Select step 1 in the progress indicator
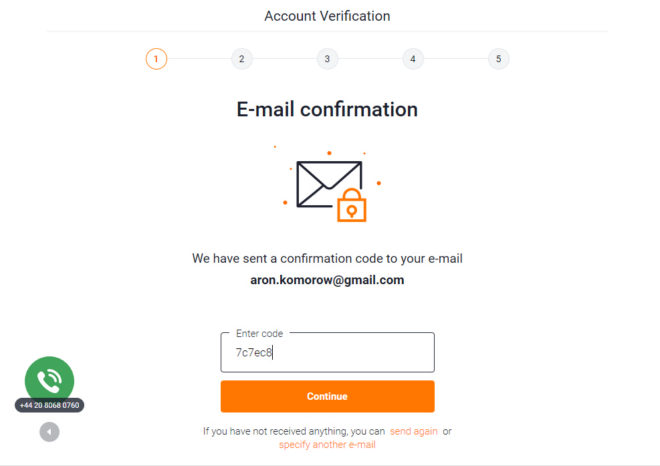This screenshot has height=466, width=660. point(156,59)
